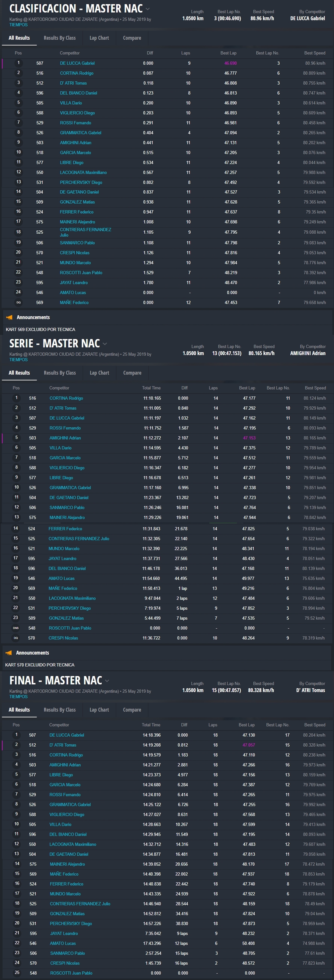334x980 pixels.
Task: Expand the FINAL - MASTER NAC title dropdown
Action: (107, 681)
